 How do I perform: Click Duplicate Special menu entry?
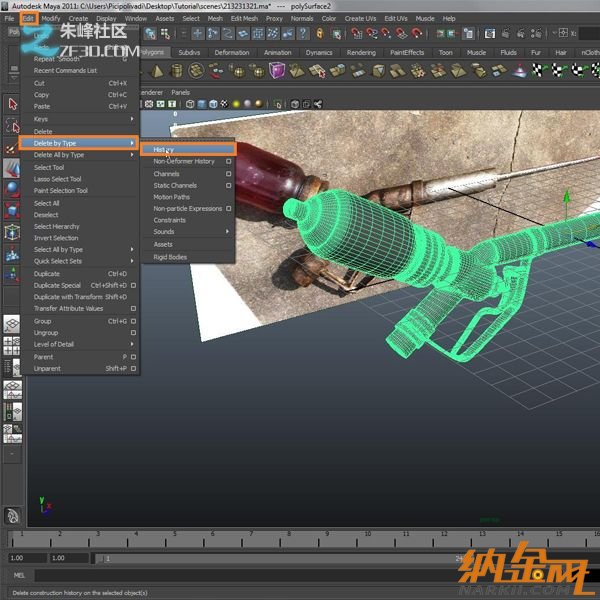[x=57, y=285]
